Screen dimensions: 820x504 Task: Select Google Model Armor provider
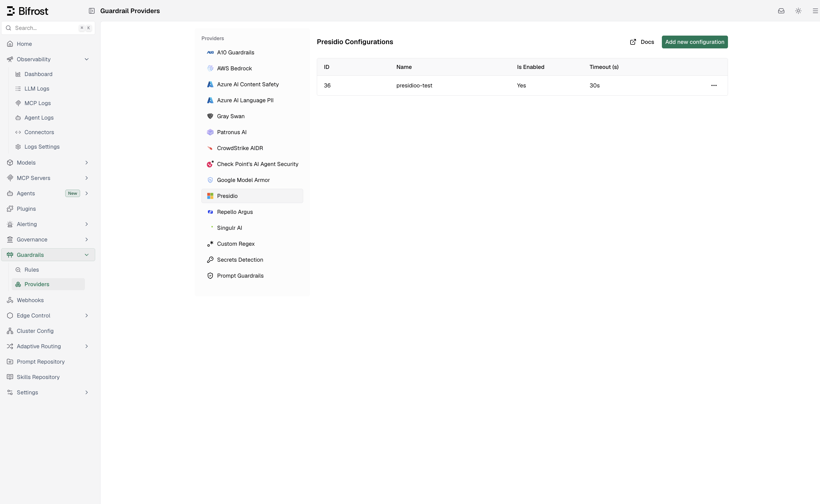tap(252, 180)
